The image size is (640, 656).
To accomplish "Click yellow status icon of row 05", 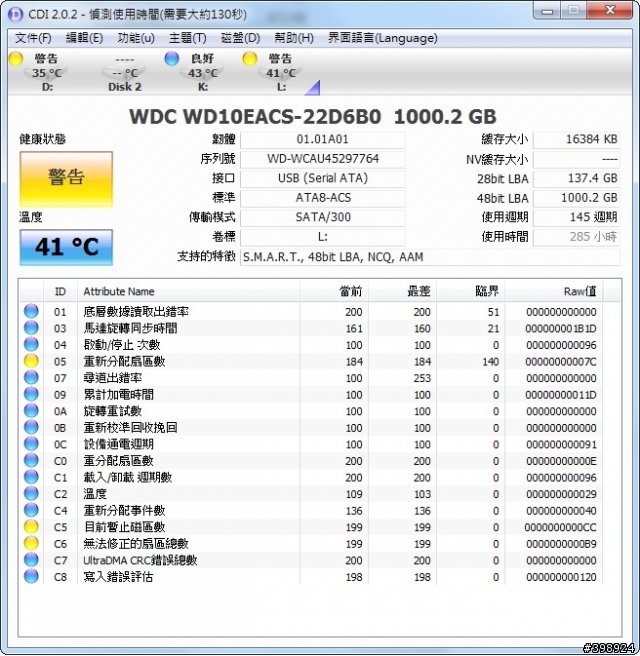I will point(31,361).
